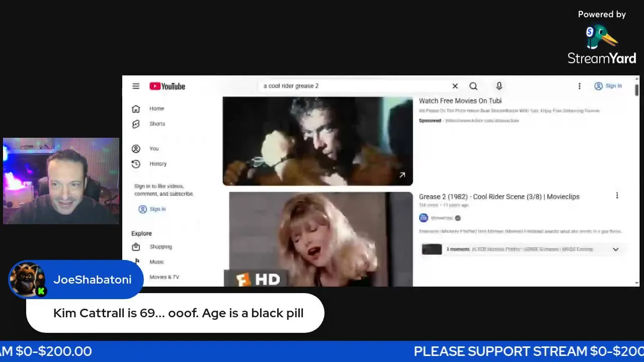The image size is (644, 362).
Task: Open more options for Grease 2 video
Action: click(x=617, y=196)
